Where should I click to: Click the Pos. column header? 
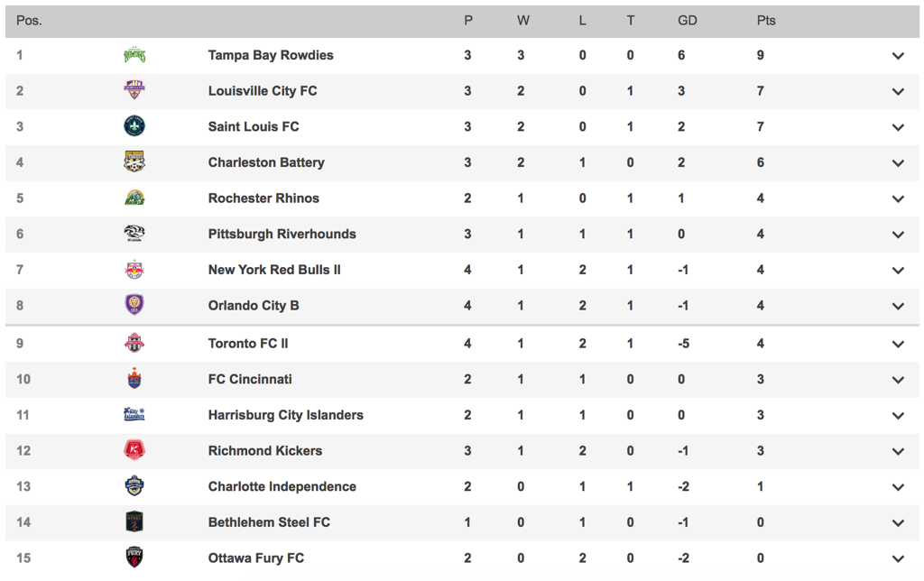pos(29,21)
